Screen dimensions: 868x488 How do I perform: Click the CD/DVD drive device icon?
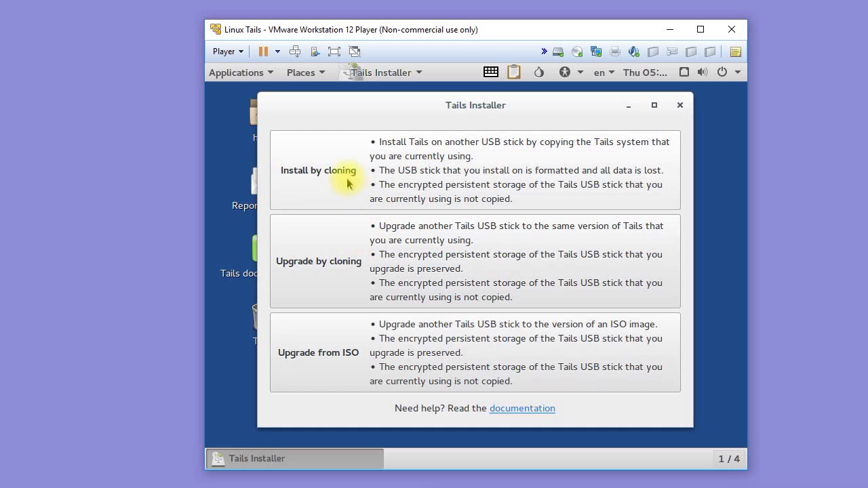tap(577, 52)
